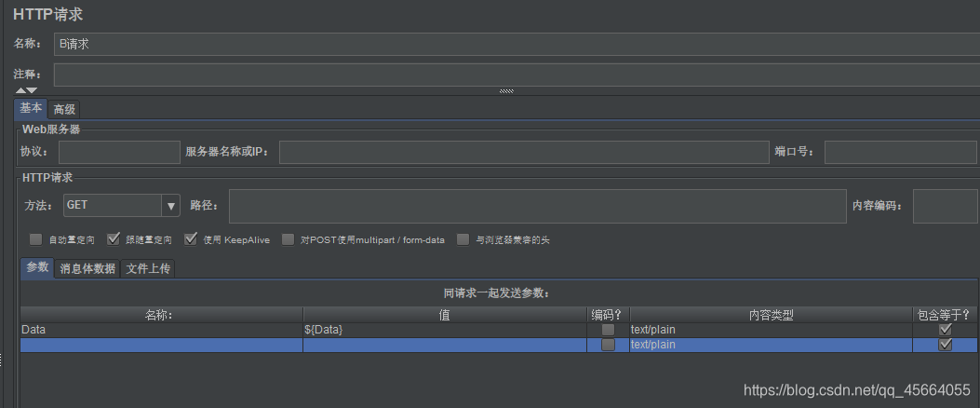Select the ${Data} value cell
The height and width of the screenshot is (408, 980).
[x=444, y=330]
